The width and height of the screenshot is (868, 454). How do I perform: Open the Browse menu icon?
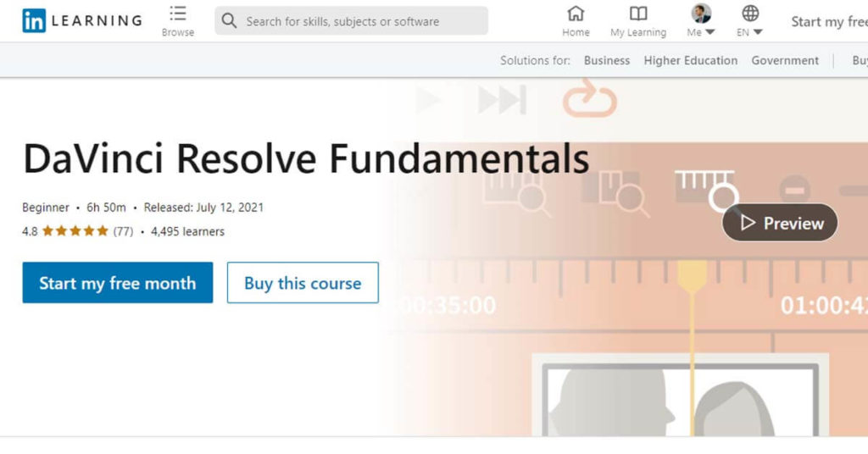178,14
